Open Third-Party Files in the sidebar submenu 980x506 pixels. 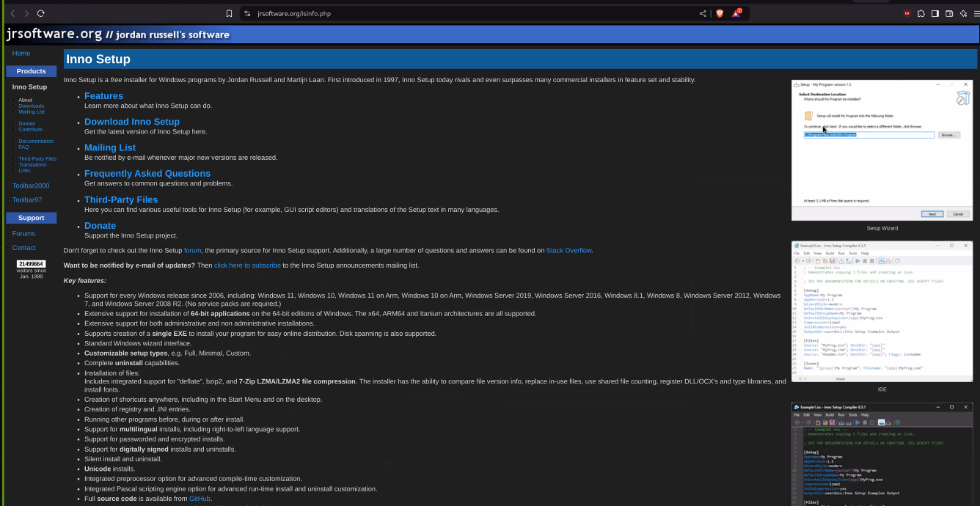(37, 159)
